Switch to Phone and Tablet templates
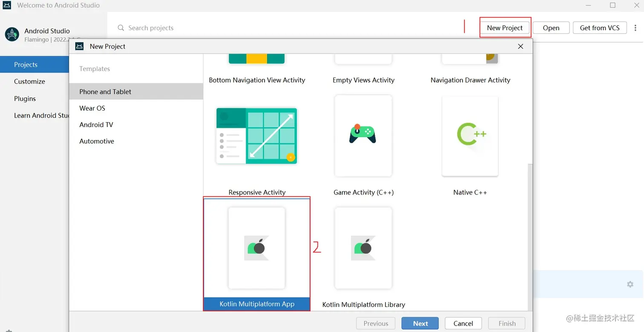This screenshot has width=644, height=332. point(136,92)
